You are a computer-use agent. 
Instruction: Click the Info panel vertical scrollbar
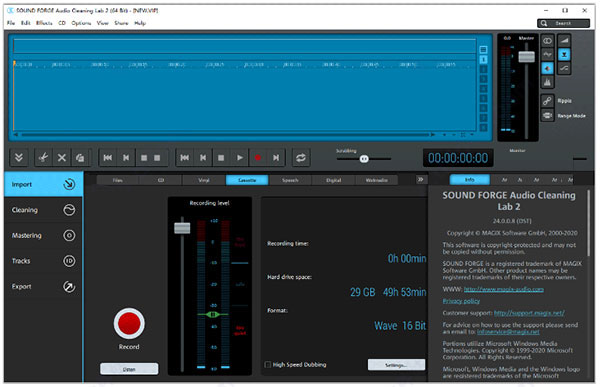tap(589, 223)
